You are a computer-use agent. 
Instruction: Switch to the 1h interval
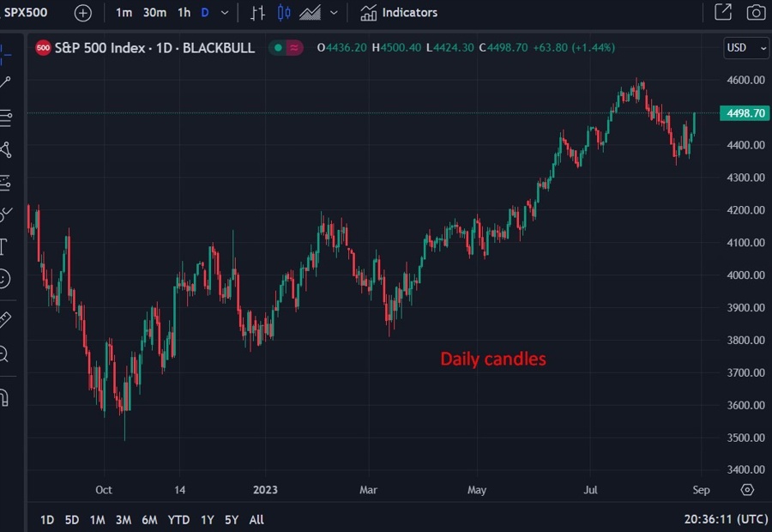pyautogui.click(x=184, y=13)
